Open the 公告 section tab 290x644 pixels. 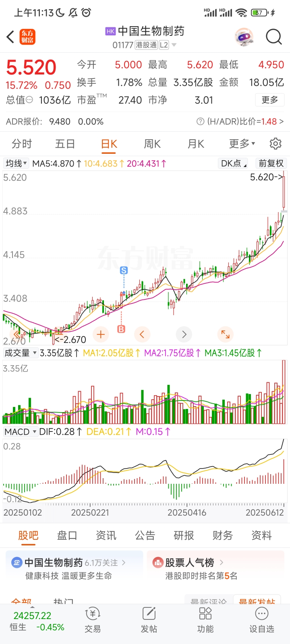click(145, 535)
